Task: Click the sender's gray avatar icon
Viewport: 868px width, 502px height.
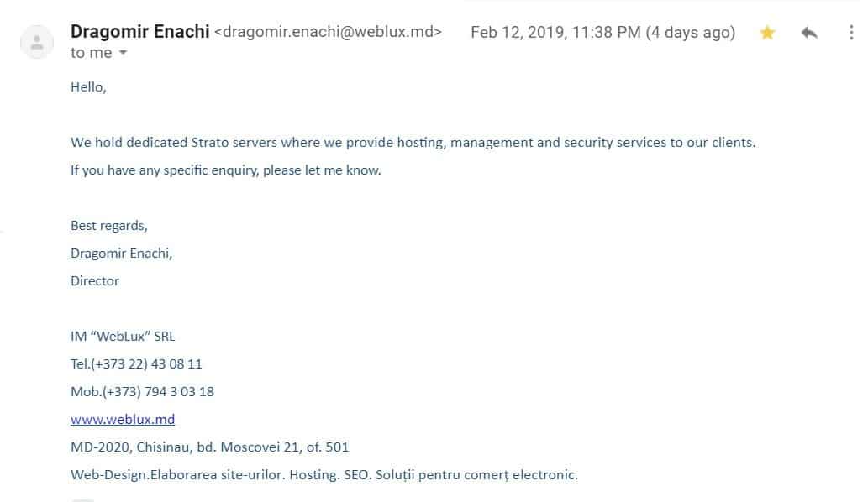Action: 37,42
